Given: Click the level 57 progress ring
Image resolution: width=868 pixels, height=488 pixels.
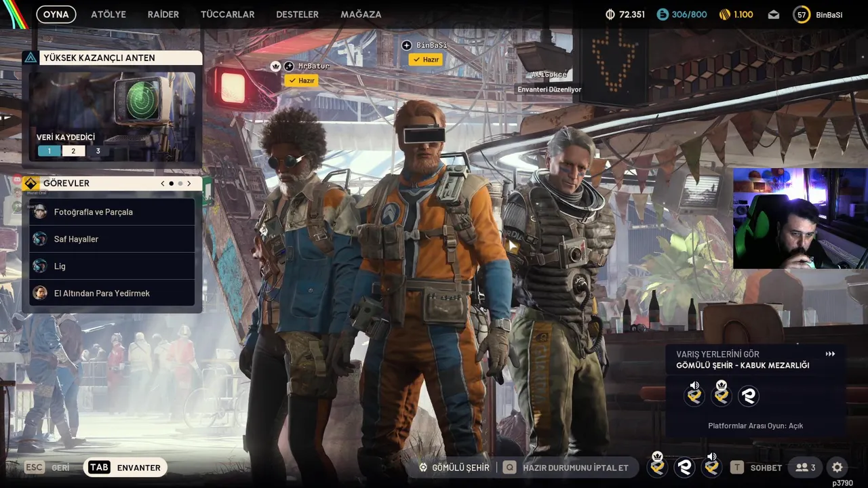Looking at the screenshot, I should pyautogui.click(x=802, y=14).
